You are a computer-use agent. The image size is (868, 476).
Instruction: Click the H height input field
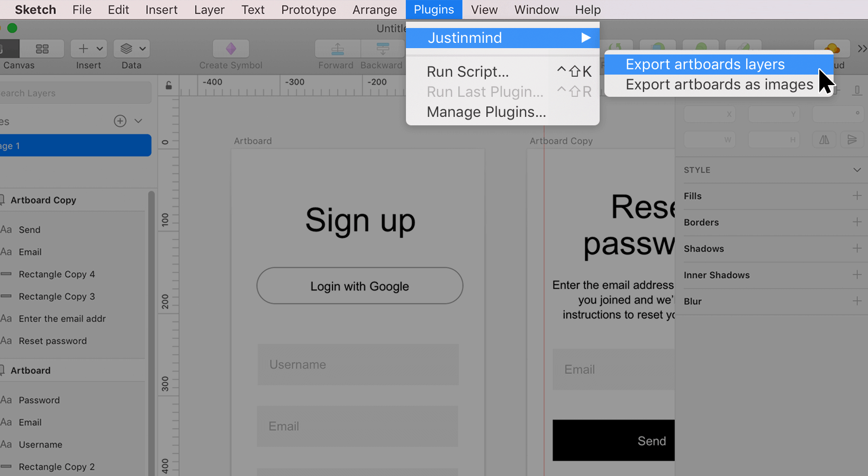(x=773, y=140)
